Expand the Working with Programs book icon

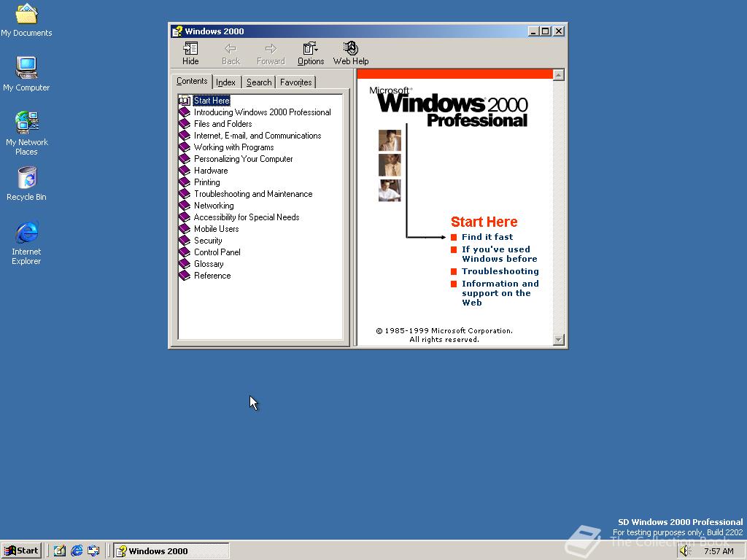click(x=185, y=147)
